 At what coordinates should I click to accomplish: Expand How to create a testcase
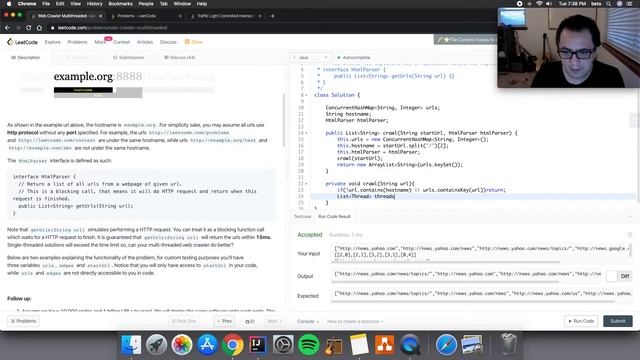tap(355, 321)
